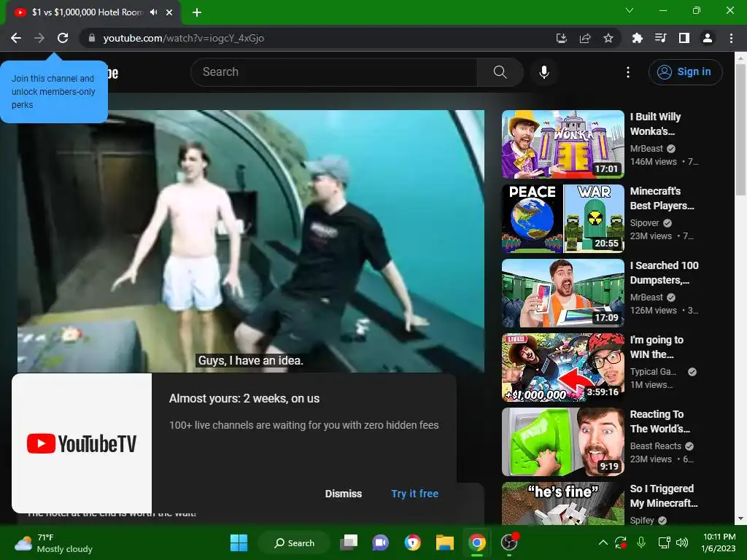
Task: Open the I Searched 100 Dumpsters thumbnail
Action: pyautogui.click(x=562, y=293)
